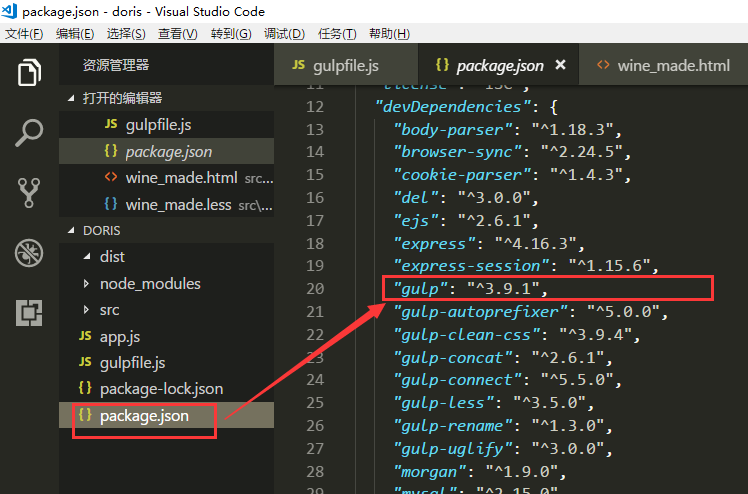Open the Explorer view in activity bar
This screenshot has height=494, width=748.
click(29, 72)
